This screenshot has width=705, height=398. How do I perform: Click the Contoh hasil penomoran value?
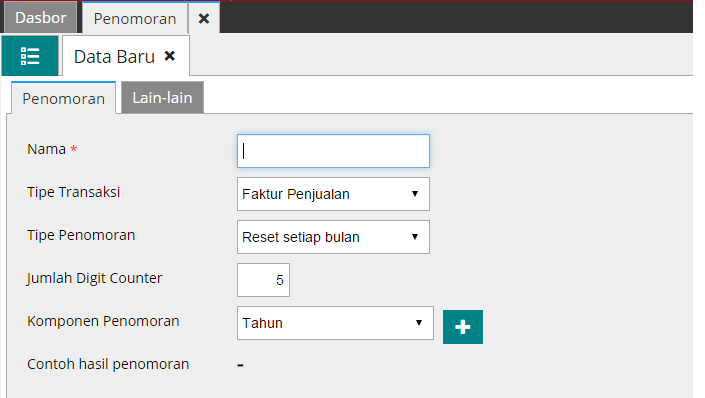(241, 365)
